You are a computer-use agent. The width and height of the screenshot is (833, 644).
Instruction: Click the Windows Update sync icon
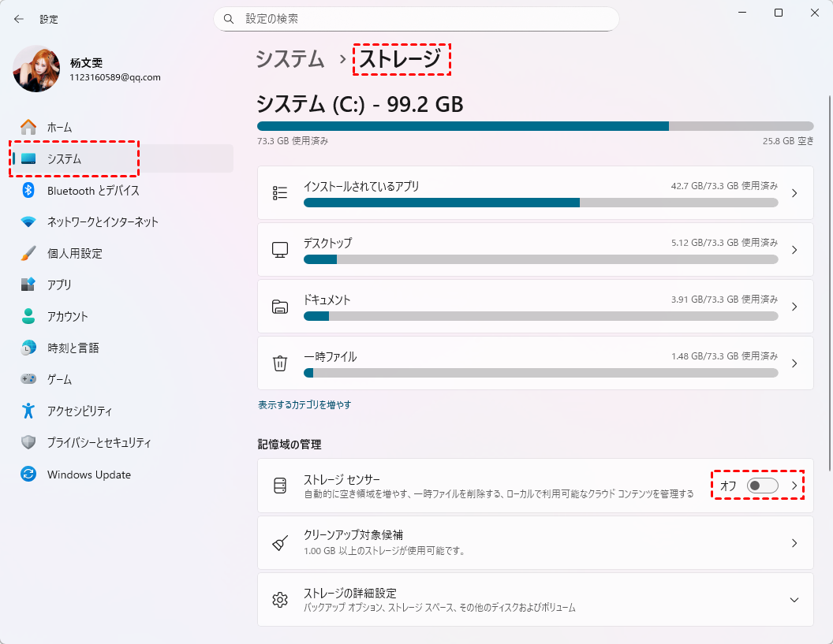click(x=28, y=475)
